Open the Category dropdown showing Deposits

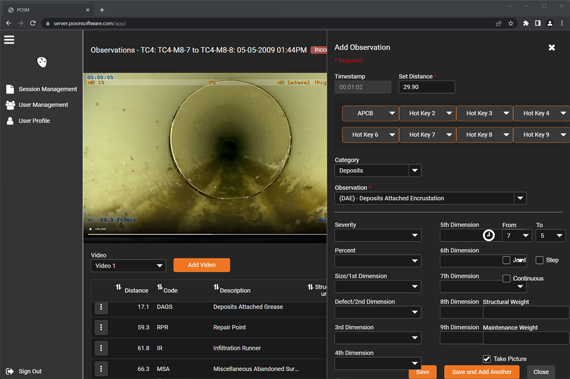[378, 170]
